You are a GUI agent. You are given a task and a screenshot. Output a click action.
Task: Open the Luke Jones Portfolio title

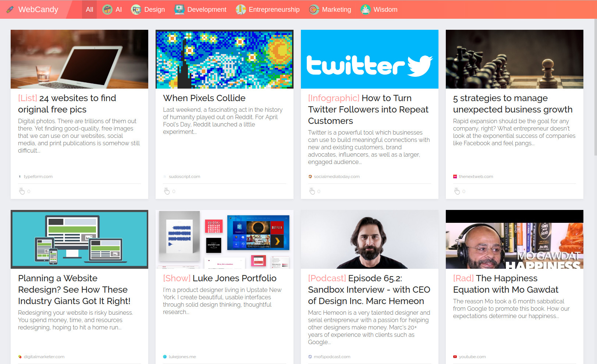(220, 278)
